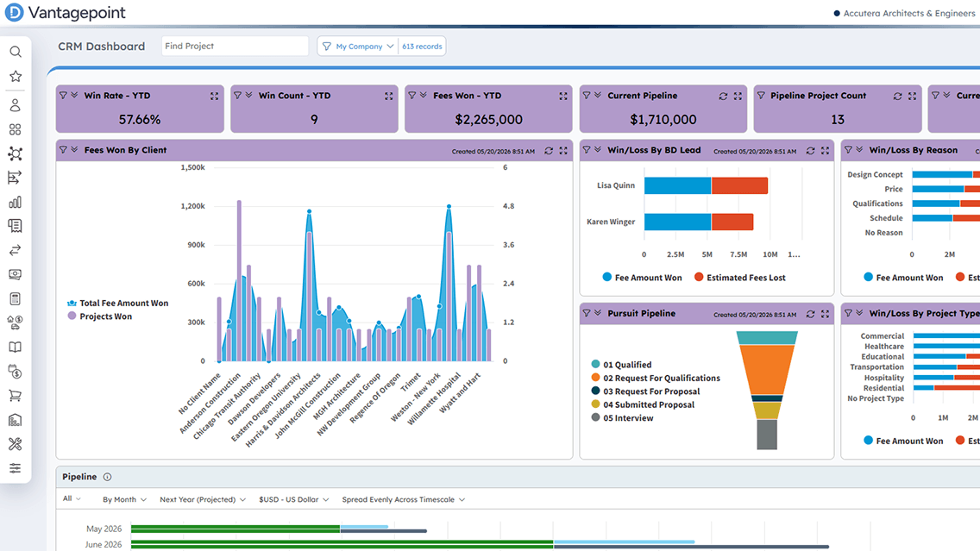Viewport: 980px width, 551px height.
Task: Click the $2,265,000 Fees Won value
Action: 489,119
